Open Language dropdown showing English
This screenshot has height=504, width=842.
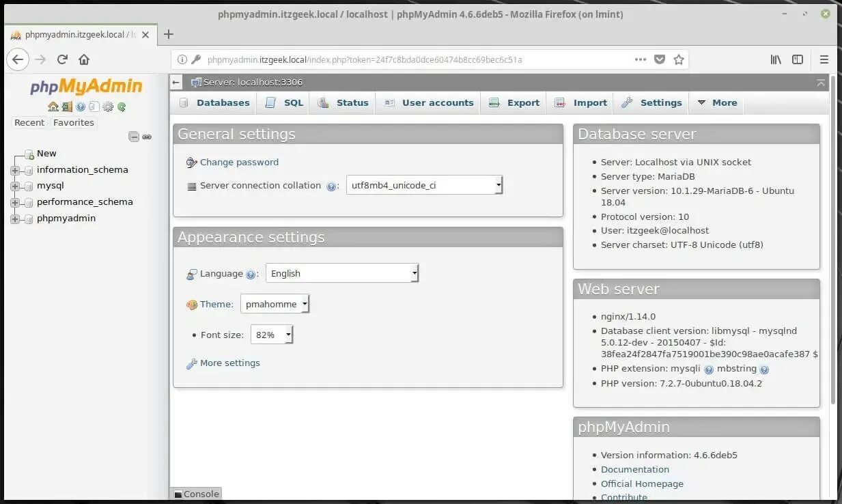click(x=341, y=273)
